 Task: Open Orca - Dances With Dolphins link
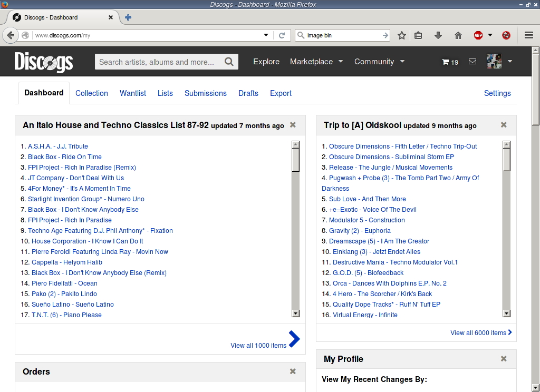390,283
